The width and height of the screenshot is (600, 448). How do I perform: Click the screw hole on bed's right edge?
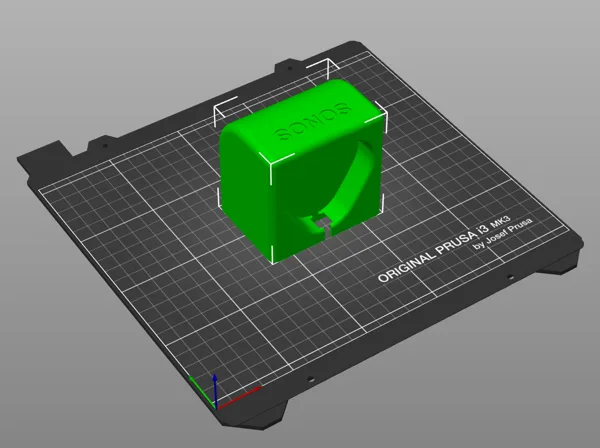(509, 277)
